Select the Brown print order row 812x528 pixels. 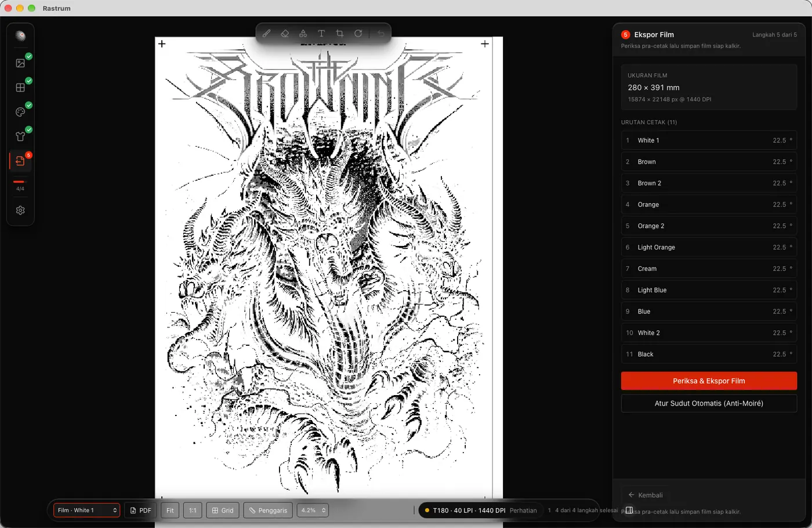(x=709, y=162)
